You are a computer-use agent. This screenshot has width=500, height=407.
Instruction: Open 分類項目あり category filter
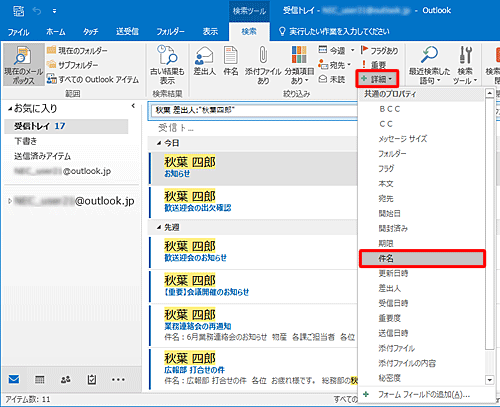tap(299, 65)
